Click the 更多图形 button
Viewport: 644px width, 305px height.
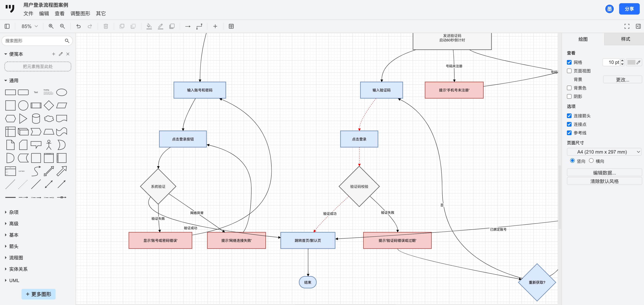tap(39, 294)
